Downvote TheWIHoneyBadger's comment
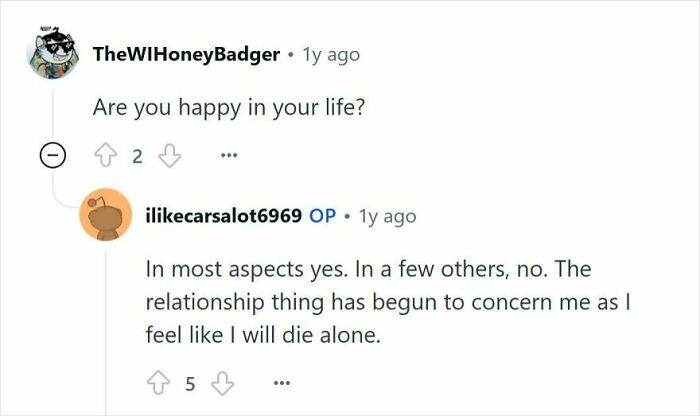Screen dimensions: 700x416 pyautogui.click(x=170, y=155)
